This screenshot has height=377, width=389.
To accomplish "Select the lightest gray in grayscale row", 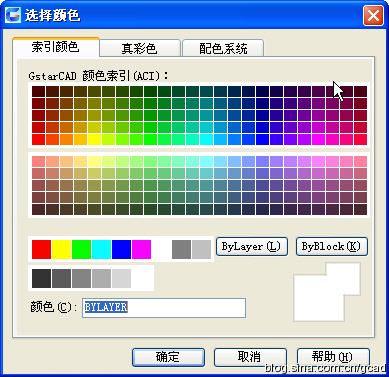I will pos(121,279).
